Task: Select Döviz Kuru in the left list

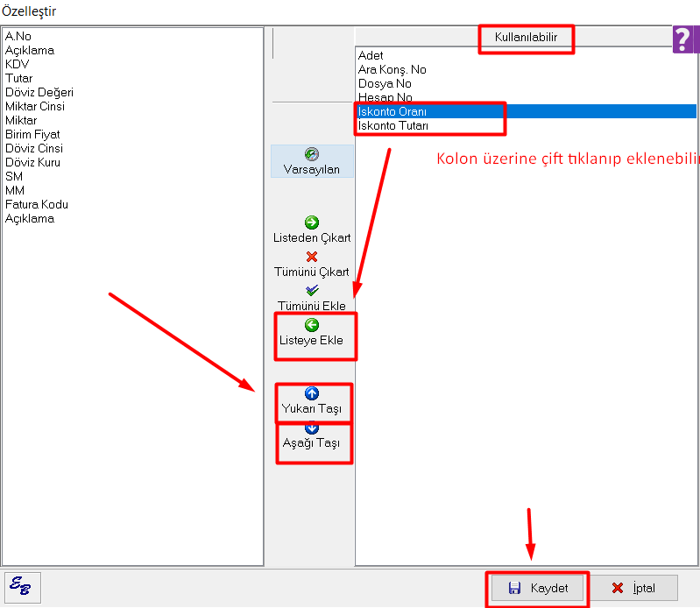Action: point(132,162)
